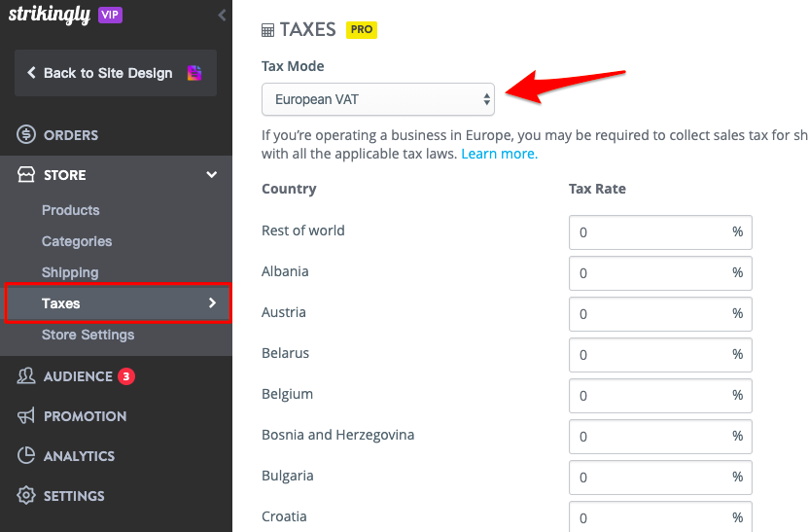809x532 pixels.
Task: Go to Shipping settings
Action: point(70,272)
